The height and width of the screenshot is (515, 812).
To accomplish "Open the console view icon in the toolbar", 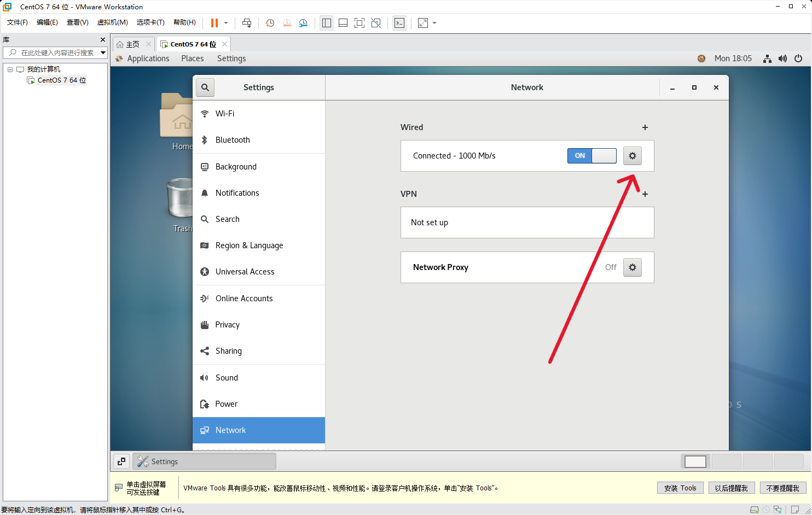I will click(x=399, y=23).
